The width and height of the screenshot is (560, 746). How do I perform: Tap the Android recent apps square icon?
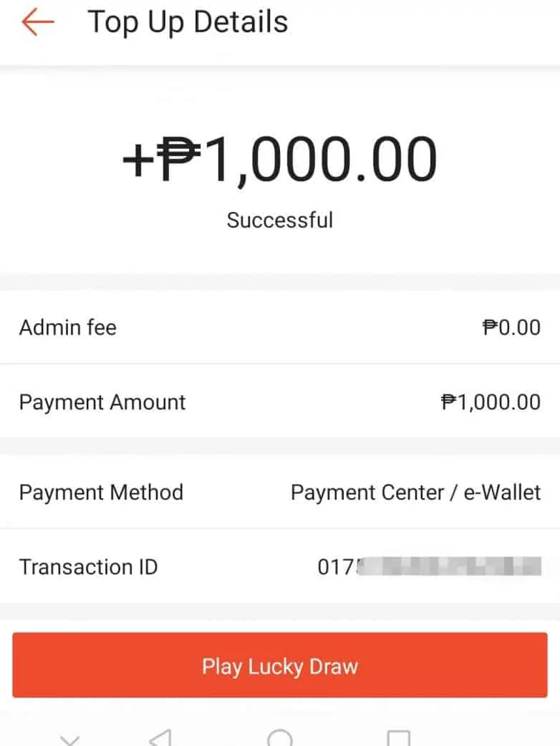point(398,737)
